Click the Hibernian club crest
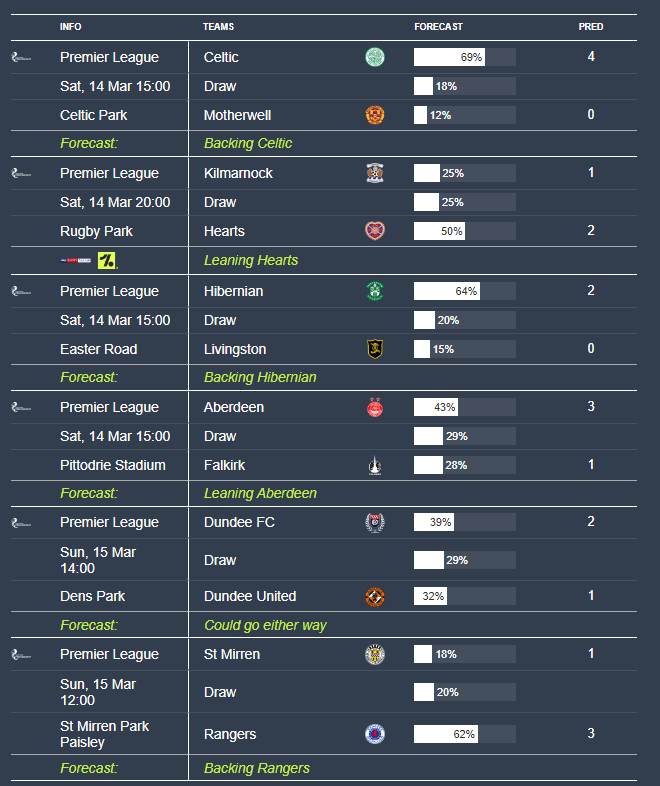Viewport: 660px width, 786px height. coord(375,291)
